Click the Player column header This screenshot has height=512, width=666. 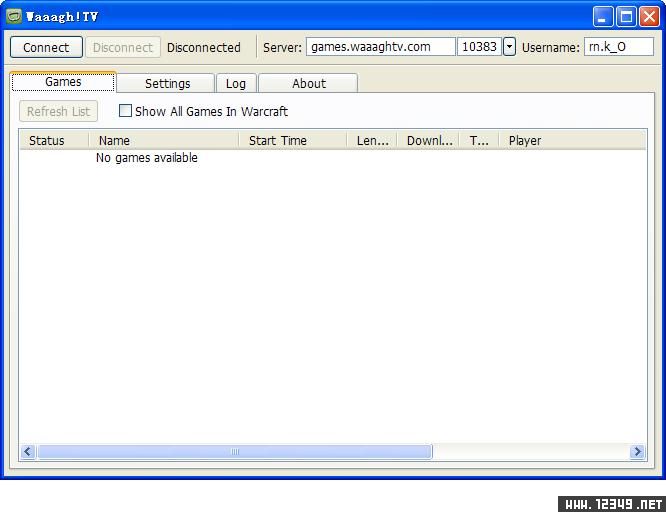tap(572, 141)
